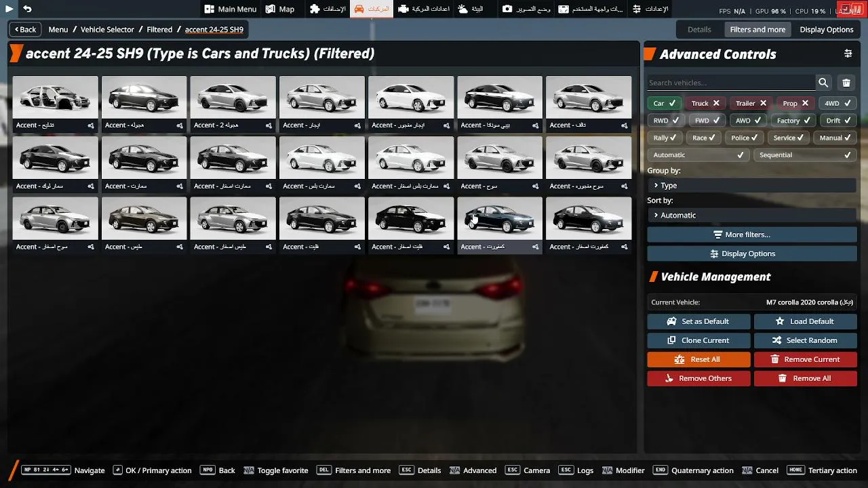
Task: Click the magnifier search icon
Action: tap(823, 83)
